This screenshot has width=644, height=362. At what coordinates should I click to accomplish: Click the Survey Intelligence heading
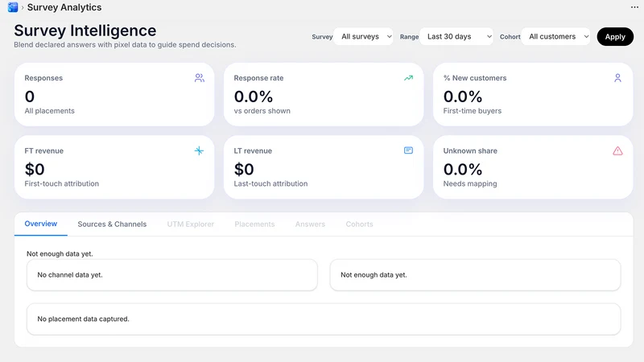[85, 31]
